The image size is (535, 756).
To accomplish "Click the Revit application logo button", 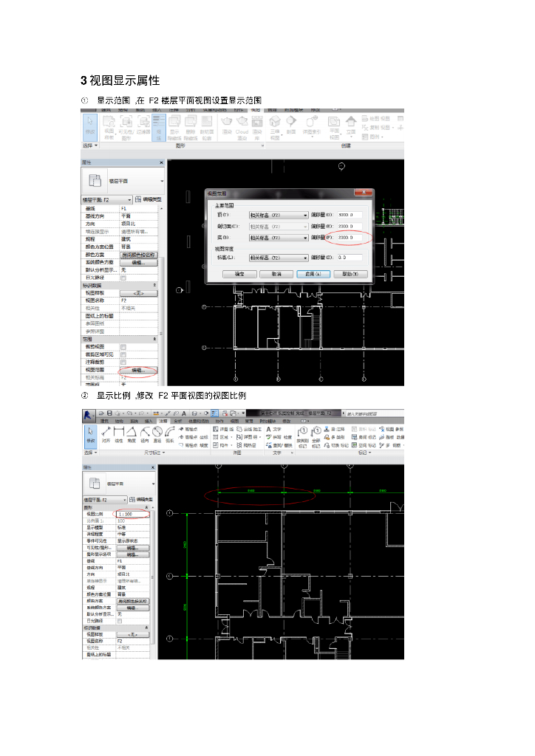I will click(87, 413).
